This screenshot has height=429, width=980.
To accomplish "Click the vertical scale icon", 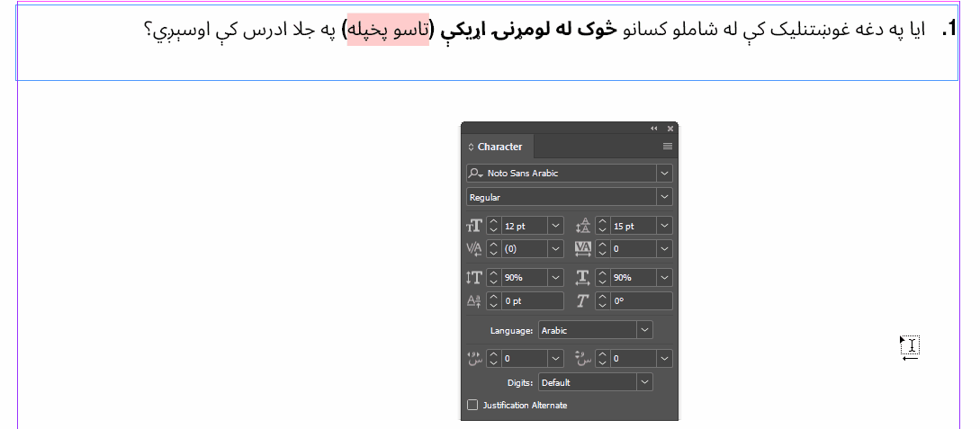I will click(475, 277).
